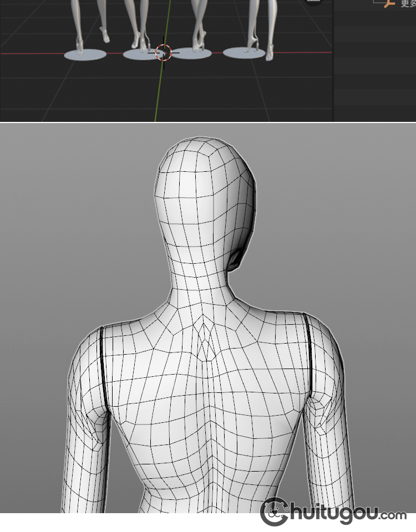Open the 更多 option in the panel
The image size is (416, 532).
click(408, 3)
